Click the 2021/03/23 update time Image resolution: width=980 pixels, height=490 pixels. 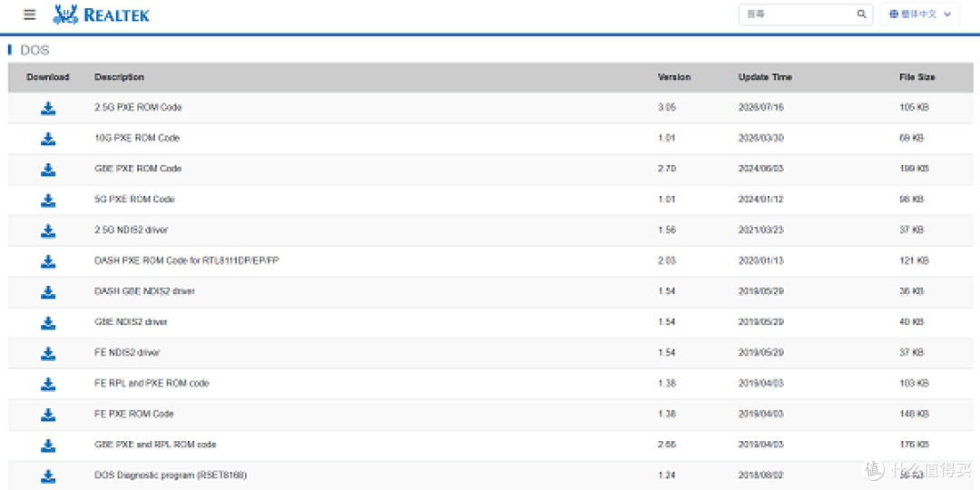tap(760, 230)
